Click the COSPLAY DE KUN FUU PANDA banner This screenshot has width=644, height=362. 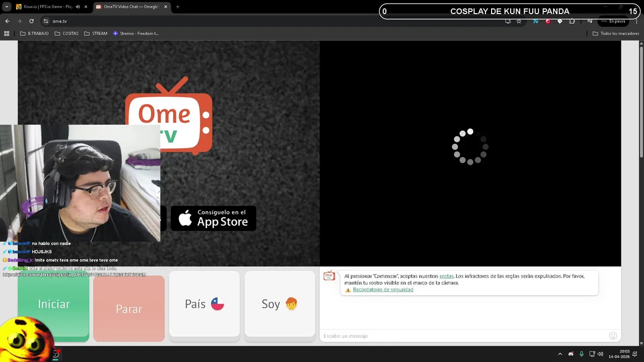pos(510,11)
